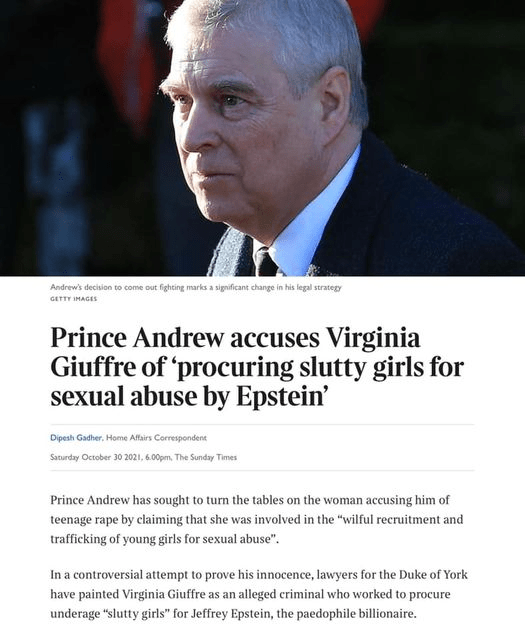This screenshot has width=525, height=640.
Task: Select the photo caption about legal strategy
Action: (196, 287)
